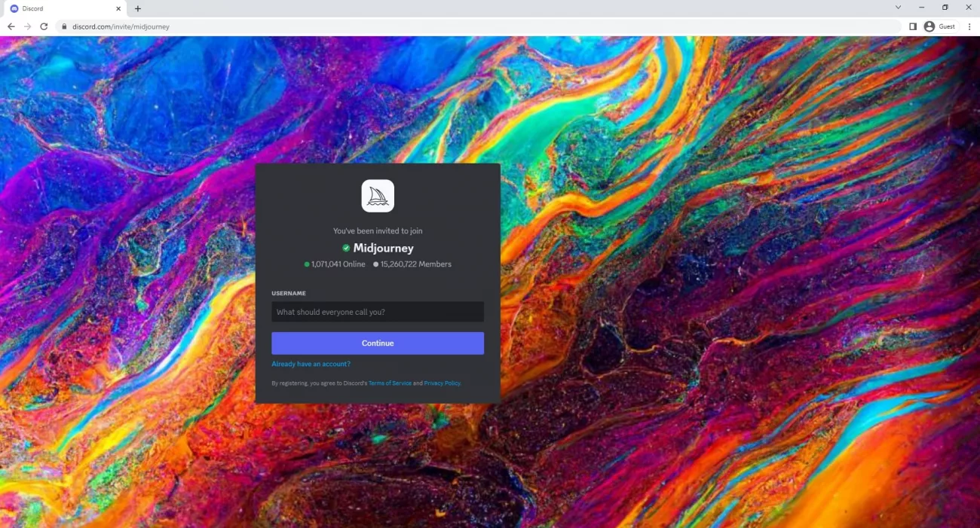980x528 pixels.
Task: Open the Privacy Policy link
Action: click(442, 383)
